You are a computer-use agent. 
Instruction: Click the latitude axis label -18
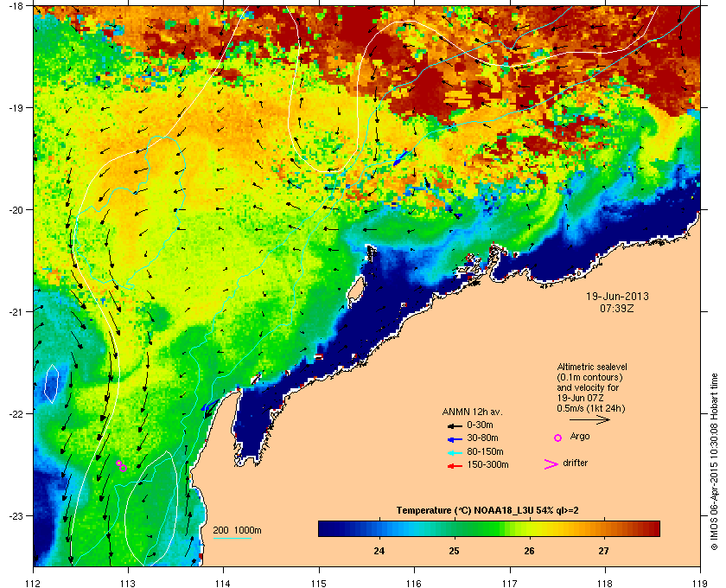[16, 6]
